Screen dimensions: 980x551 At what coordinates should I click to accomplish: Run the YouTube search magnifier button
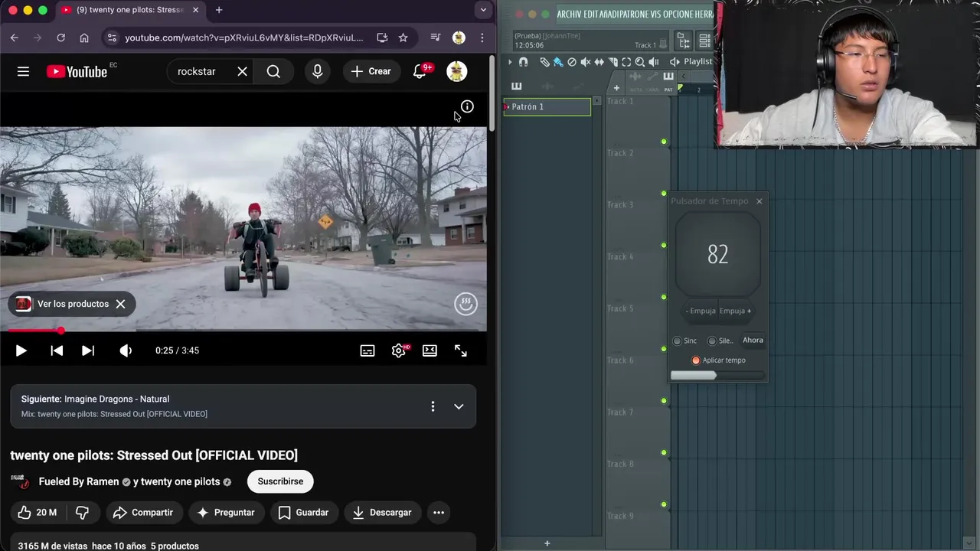point(273,71)
